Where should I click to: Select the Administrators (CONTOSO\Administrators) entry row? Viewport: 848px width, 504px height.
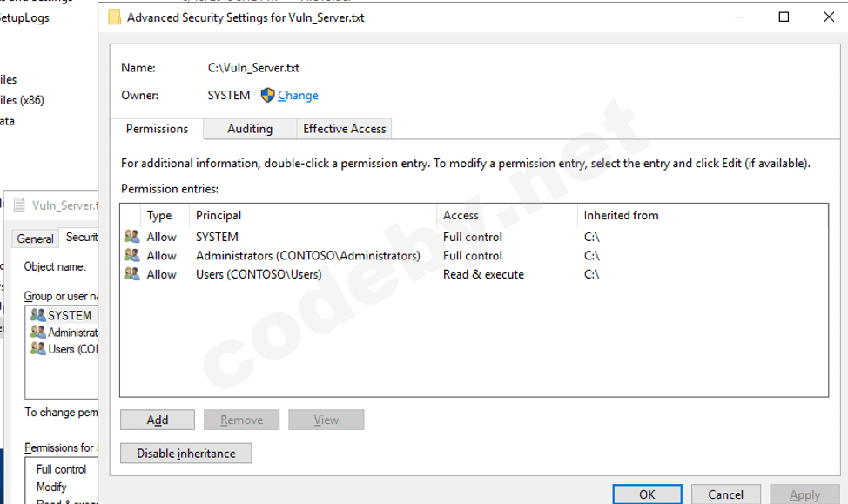[307, 256]
